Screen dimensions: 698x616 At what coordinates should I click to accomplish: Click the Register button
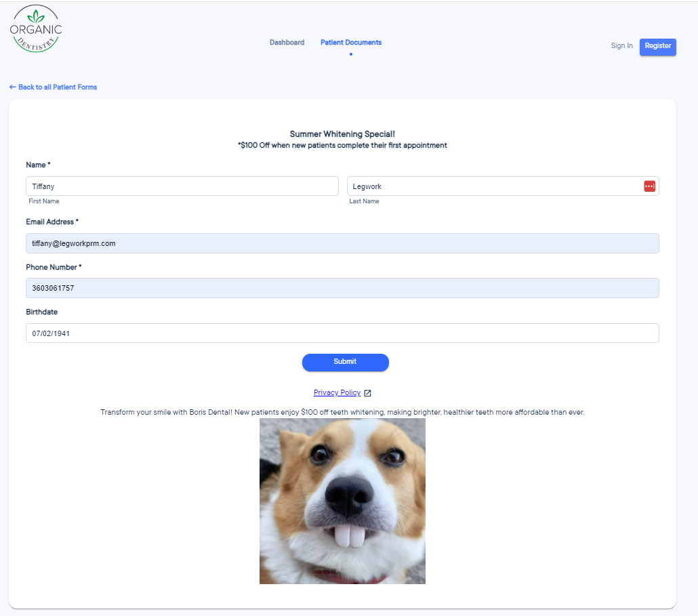(x=657, y=47)
